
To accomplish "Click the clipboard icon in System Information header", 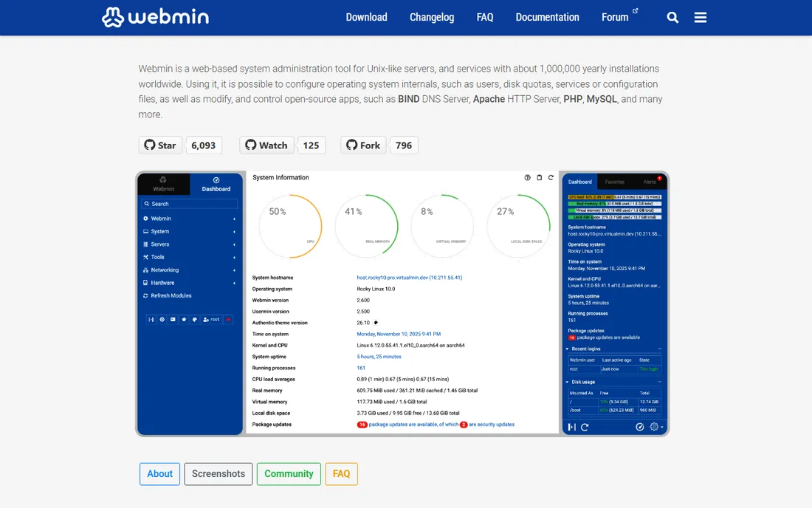I will click(x=539, y=178).
